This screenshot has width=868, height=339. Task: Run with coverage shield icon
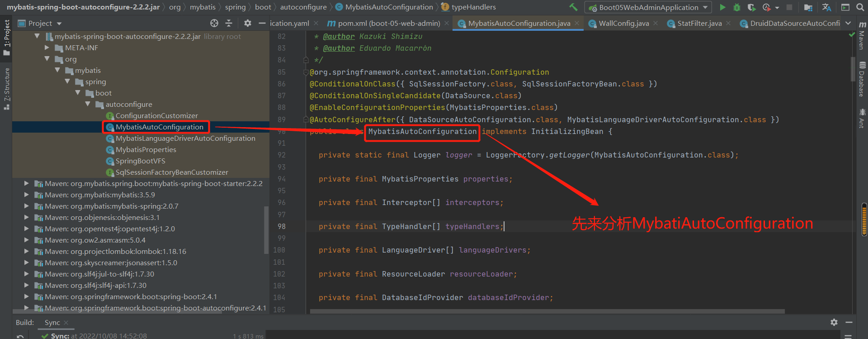pos(751,7)
